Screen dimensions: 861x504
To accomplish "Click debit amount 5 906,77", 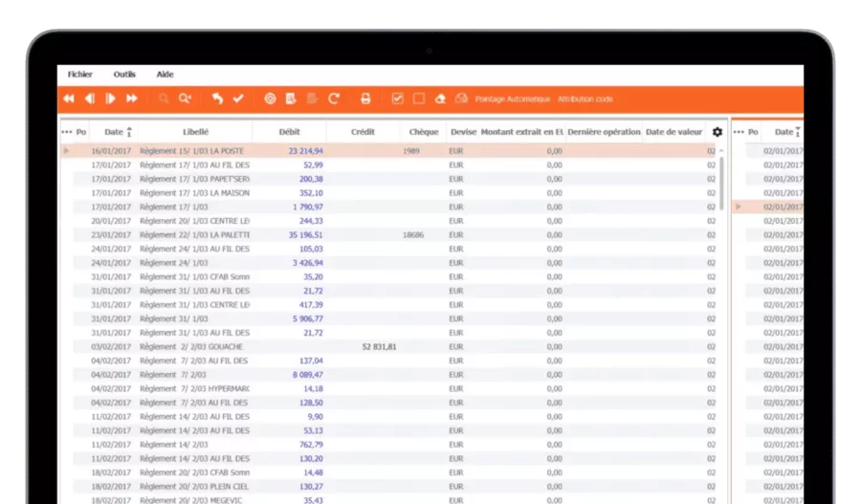I will point(308,319).
